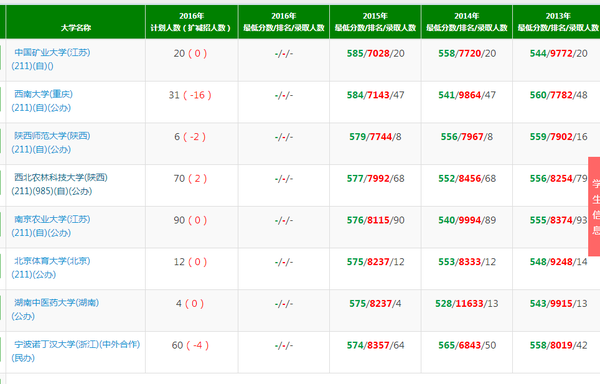Screen dimensions: 600x384
Task: Open 北京体育大学(北京) university link
Action: point(52,261)
